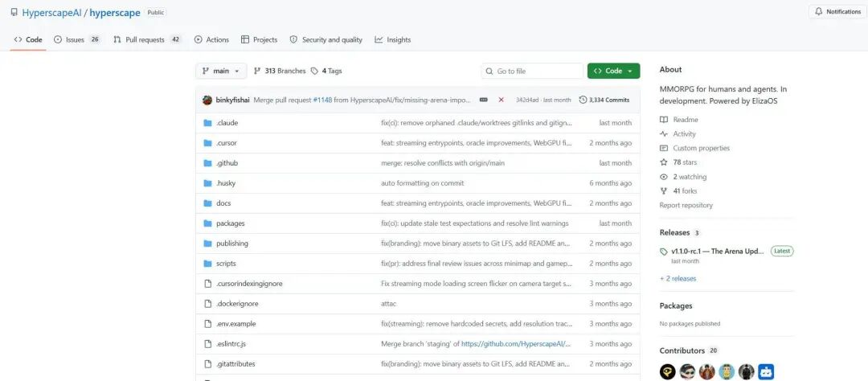Viewport: 868px width, 381px height.
Task: Expand commit message ellipsis button
Action: pos(483,100)
